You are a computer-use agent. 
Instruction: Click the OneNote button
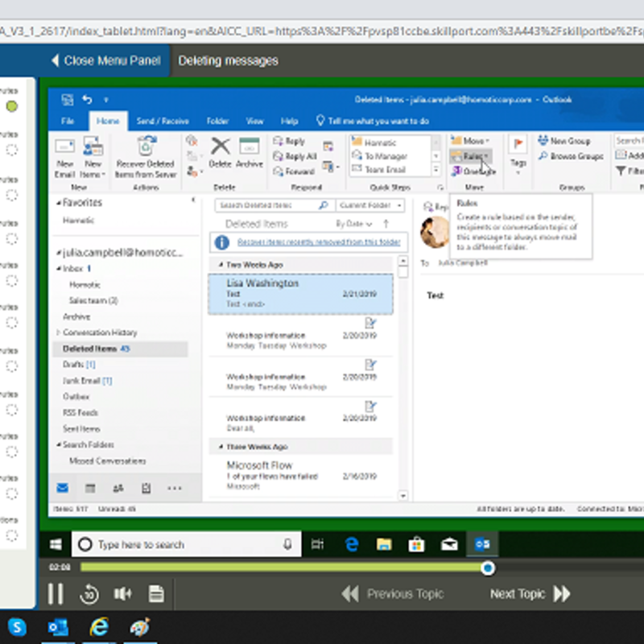point(473,171)
